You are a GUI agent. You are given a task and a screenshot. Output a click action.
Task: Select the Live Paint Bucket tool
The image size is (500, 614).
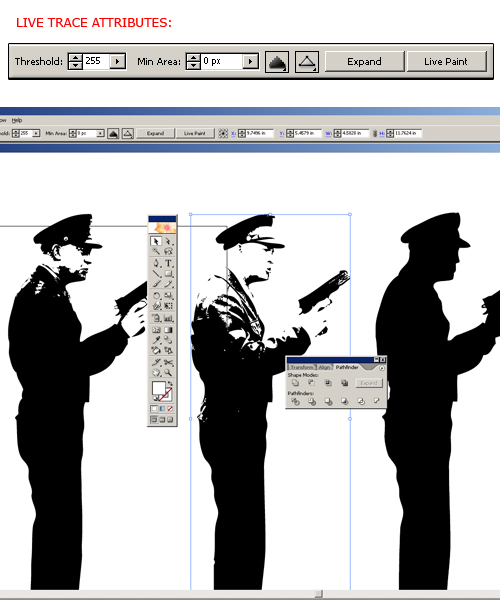coord(157,350)
